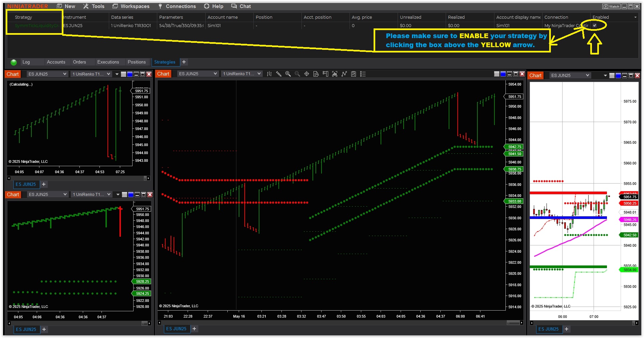Click the center chart horizontal scrollbar thumb
This screenshot has width=644, height=338.
pos(513,323)
